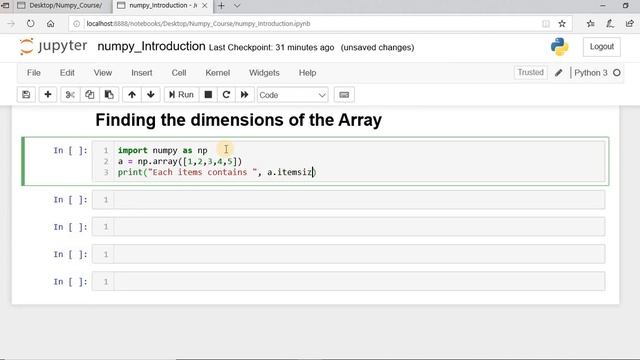Image resolution: width=640 pixels, height=360 pixels.
Task: Move selected cell down arrow
Action: pyautogui.click(x=151, y=95)
